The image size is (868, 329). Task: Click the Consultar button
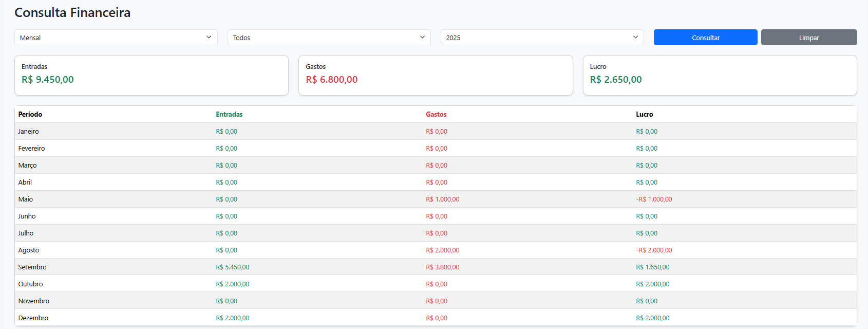tap(705, 38)
